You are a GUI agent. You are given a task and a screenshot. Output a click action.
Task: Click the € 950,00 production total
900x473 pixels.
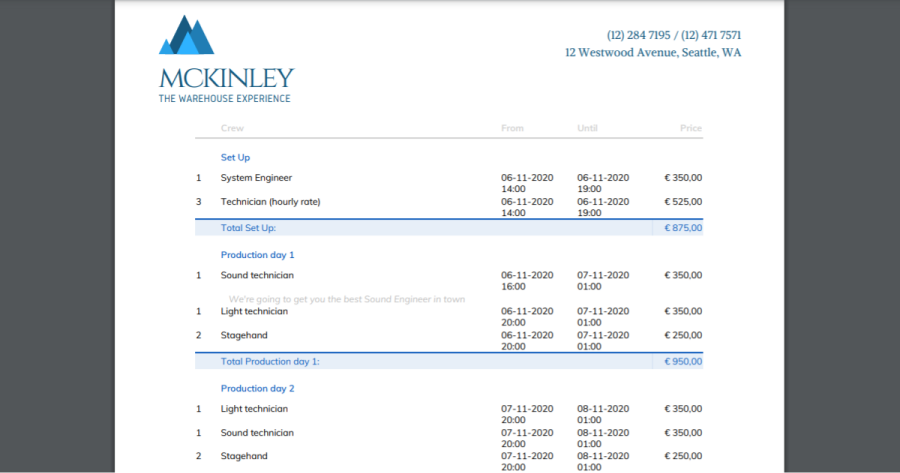pos(683,361)
